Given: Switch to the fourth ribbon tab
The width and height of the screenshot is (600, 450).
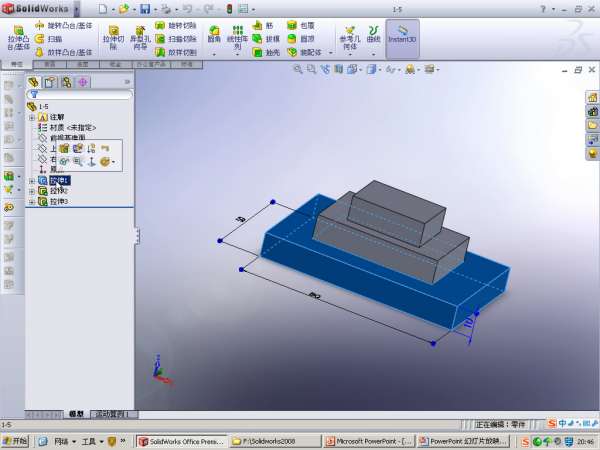Looking at the screenshot, I should point(116,64).
